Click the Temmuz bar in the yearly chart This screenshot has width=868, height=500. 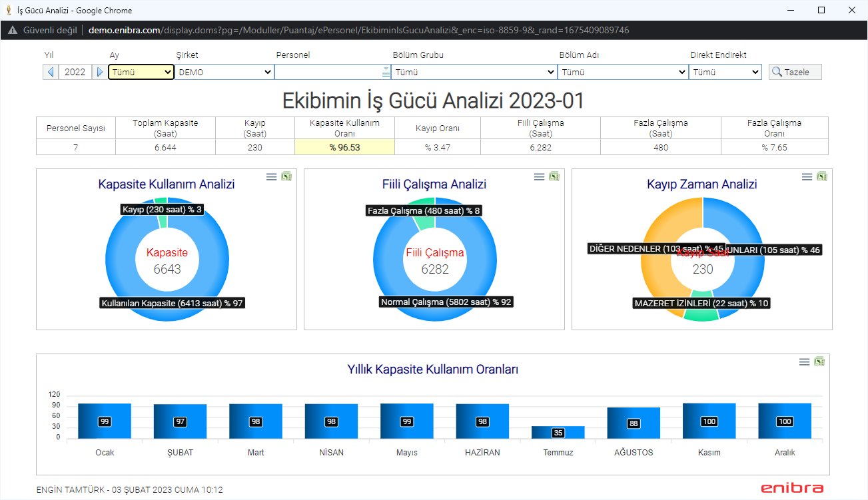click(558, 432)
